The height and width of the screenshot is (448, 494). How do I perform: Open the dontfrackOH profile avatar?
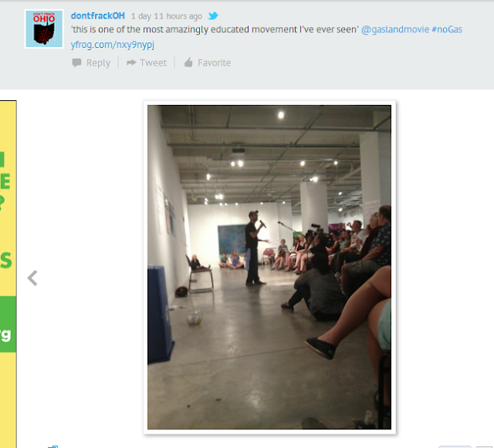[x=44, y=29]
